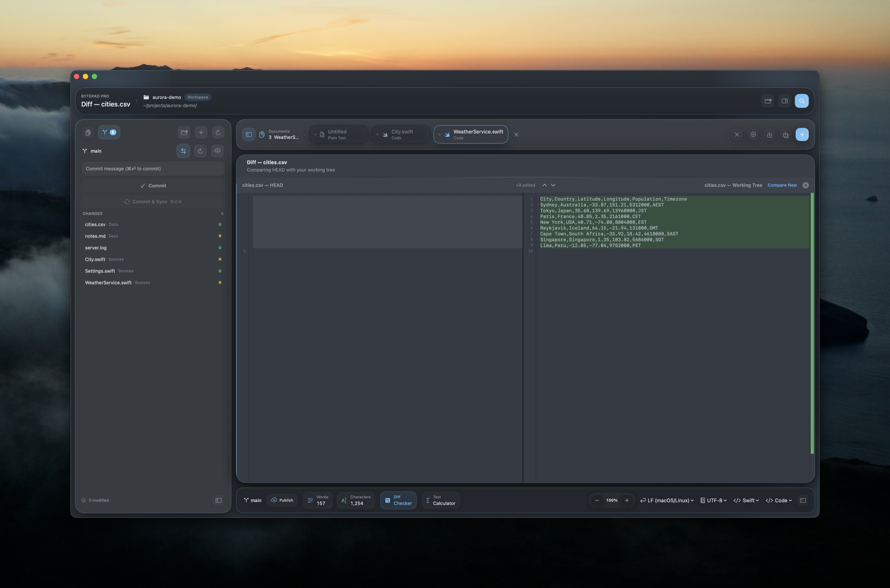This screenshot has height=588, width=890.
Task: Click the blue new tab plus button
Action: tap(802, 135)
